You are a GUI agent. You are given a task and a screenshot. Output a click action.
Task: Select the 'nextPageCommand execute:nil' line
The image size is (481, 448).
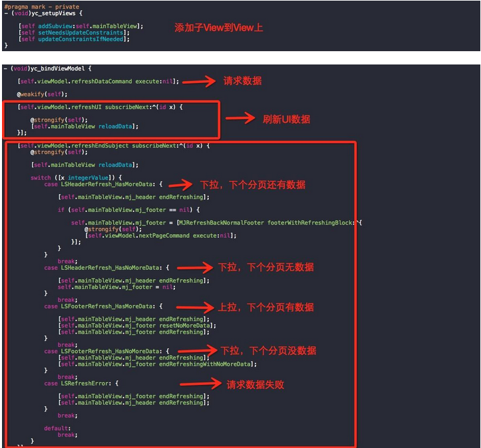161,236
